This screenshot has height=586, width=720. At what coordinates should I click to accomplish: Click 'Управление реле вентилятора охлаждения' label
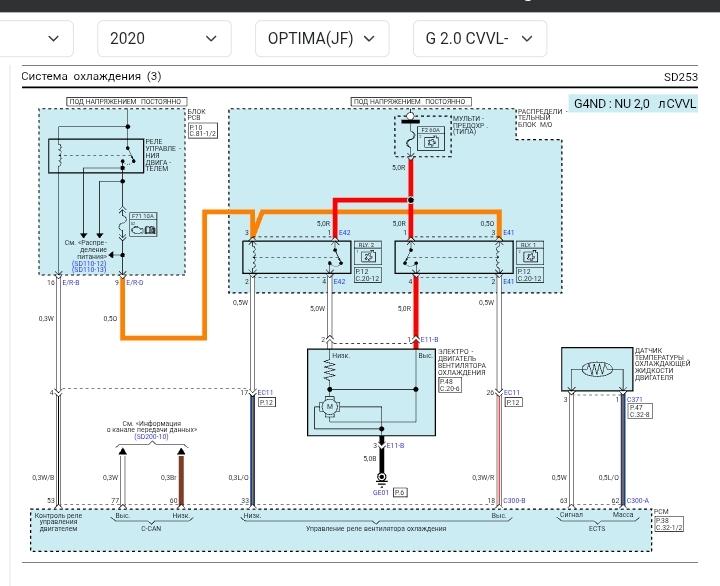tap(376, 529)
